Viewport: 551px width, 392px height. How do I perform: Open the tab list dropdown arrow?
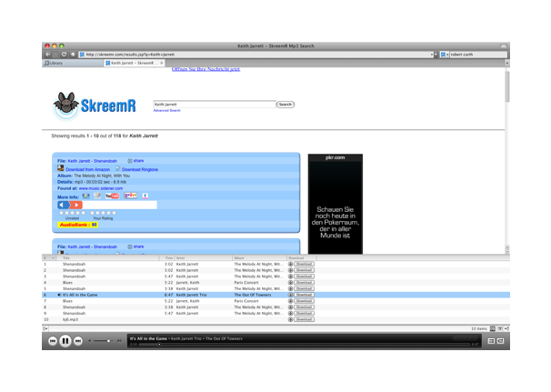tap(506, 63)
